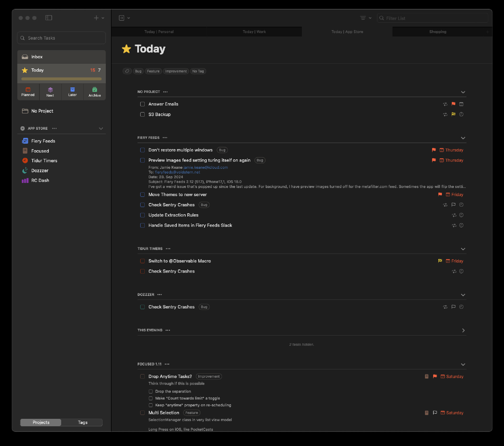Click the calendar icon on Answer Emails
This screenshot has height=446, width=504.
(461, 104)
